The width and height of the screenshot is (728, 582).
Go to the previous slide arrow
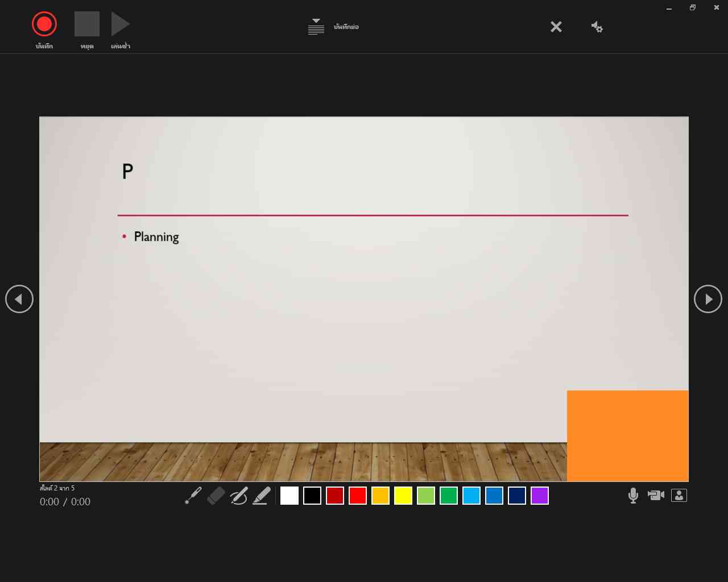[x=19, y=299]
